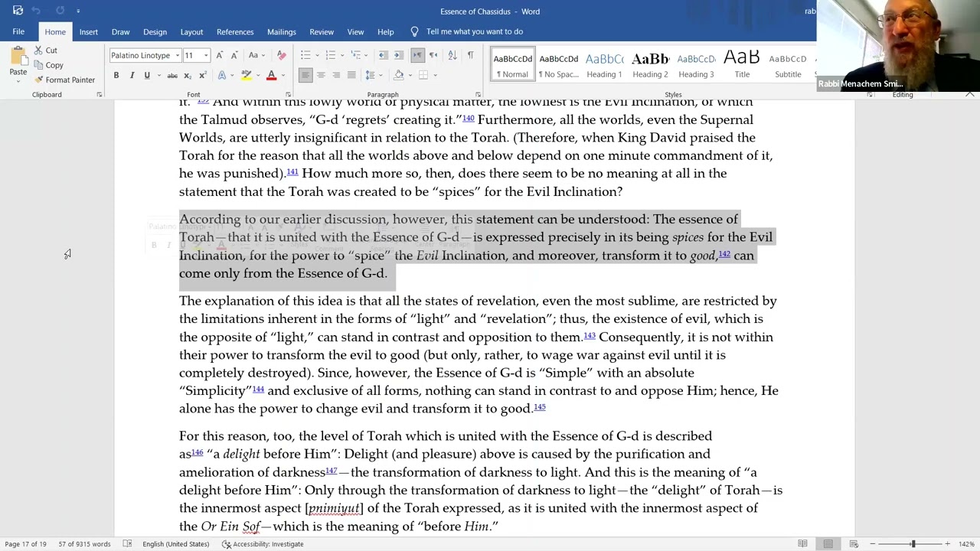This screenshot has width=980, height=551.
Task: Open the File menu
Action: pyautogui.click(x=18, y=31)
